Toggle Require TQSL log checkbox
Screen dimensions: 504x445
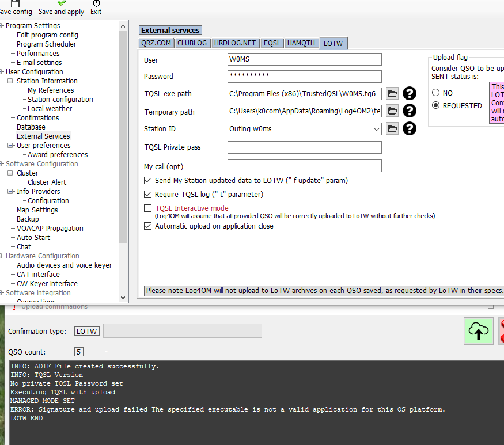(148, 195)
